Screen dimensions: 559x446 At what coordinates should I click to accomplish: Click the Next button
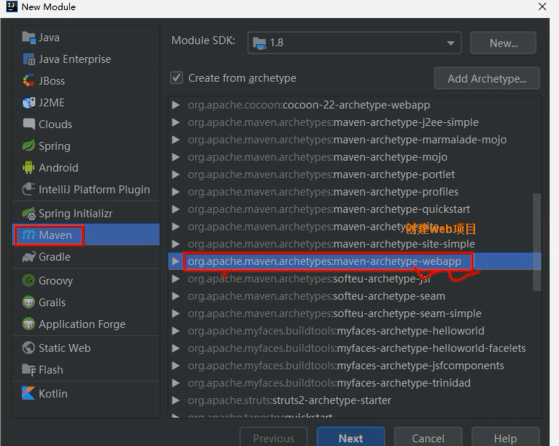351,438
